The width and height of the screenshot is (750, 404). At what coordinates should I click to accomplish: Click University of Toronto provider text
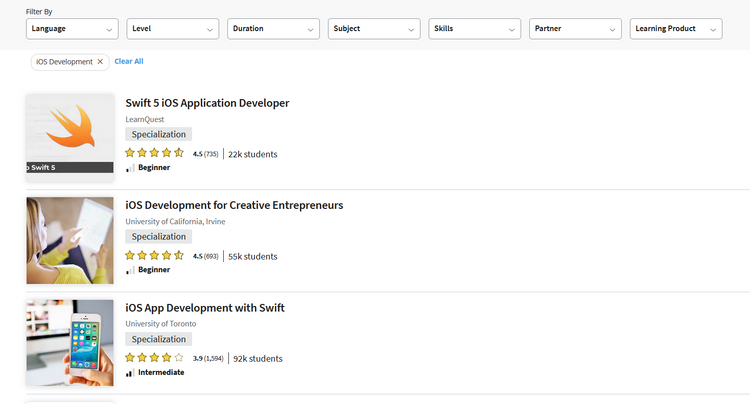click(x=161, y=324)
